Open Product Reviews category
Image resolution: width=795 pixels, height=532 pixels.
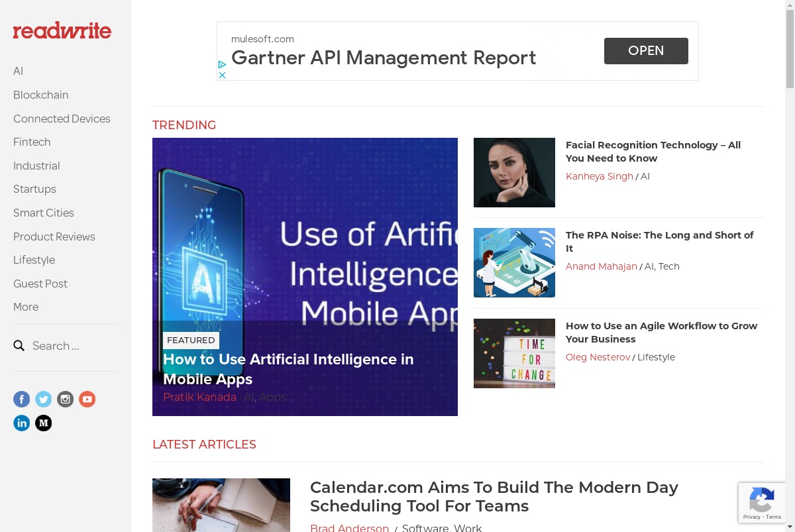54,237
